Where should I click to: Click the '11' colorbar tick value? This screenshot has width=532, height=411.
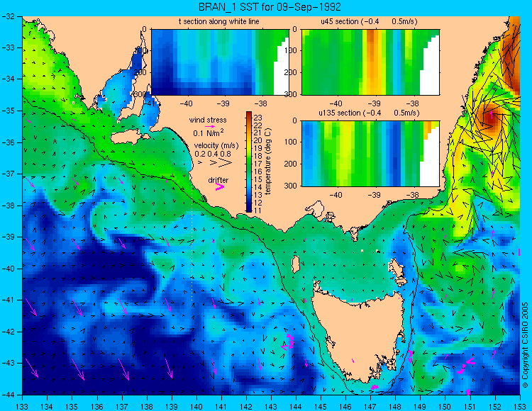(x=257, y=210)
